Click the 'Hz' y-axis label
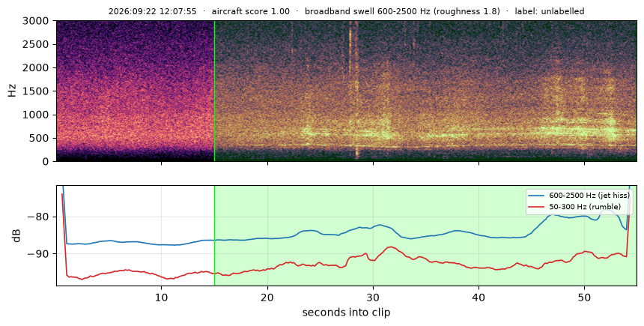 click(12, 91)
